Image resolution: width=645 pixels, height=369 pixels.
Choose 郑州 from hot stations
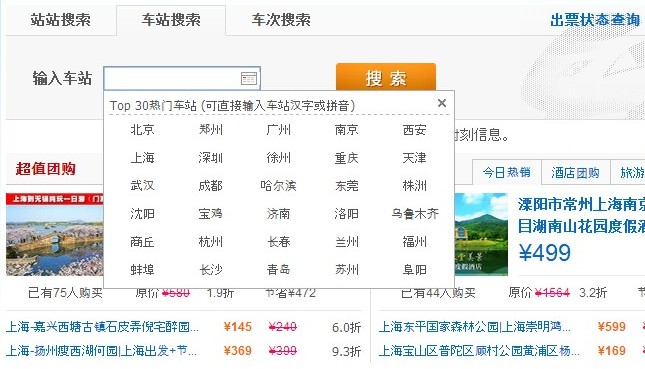211,130
